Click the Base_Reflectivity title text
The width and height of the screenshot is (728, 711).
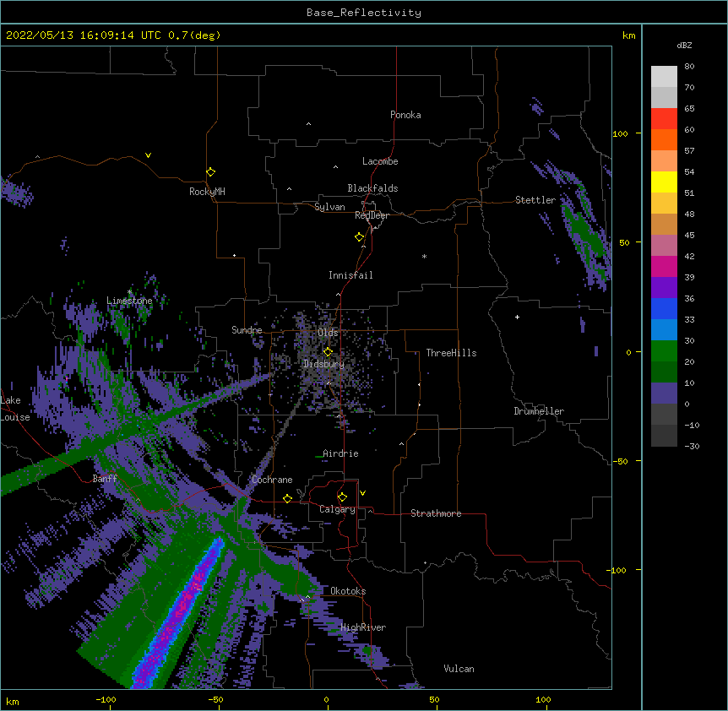[364, 13]
